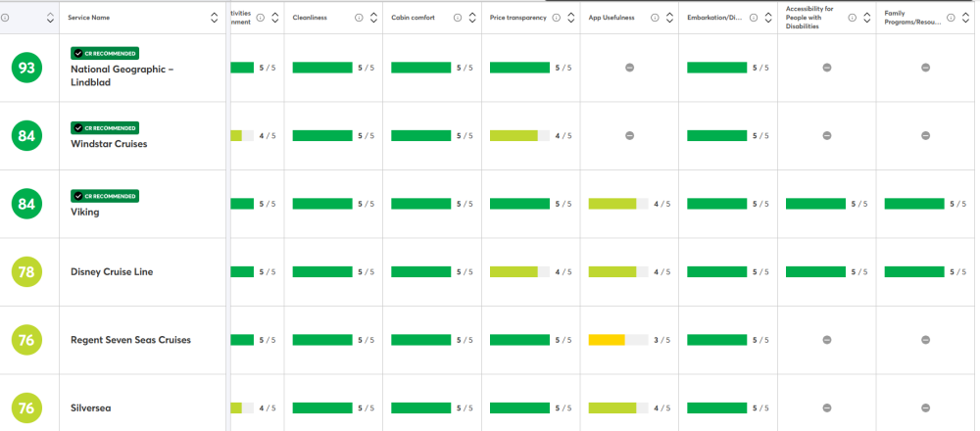This screenshot has width=980, height=431.
Task: Click National Geographic Family Programs dash icon
Action: tap(926, 68)
